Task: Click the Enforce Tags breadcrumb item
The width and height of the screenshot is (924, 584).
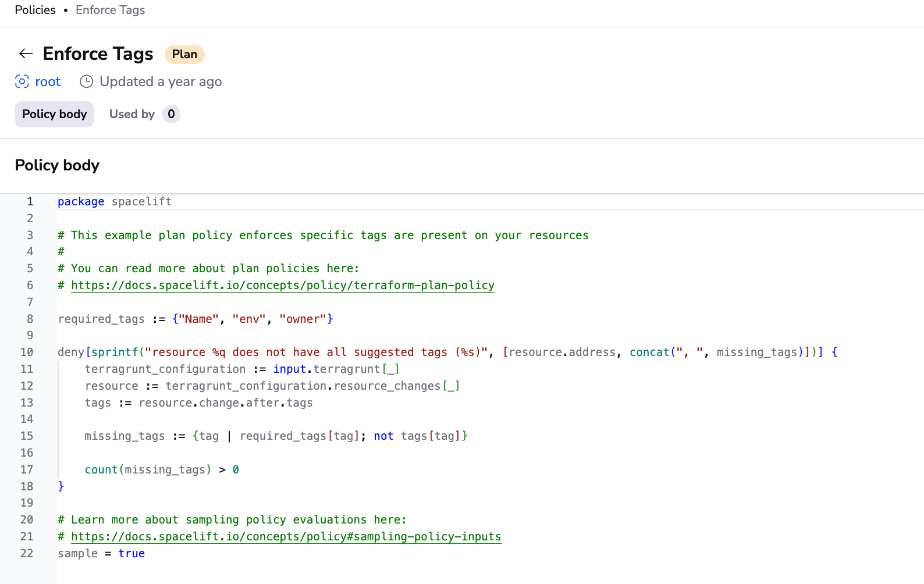Action: click(x=110, y=10)
